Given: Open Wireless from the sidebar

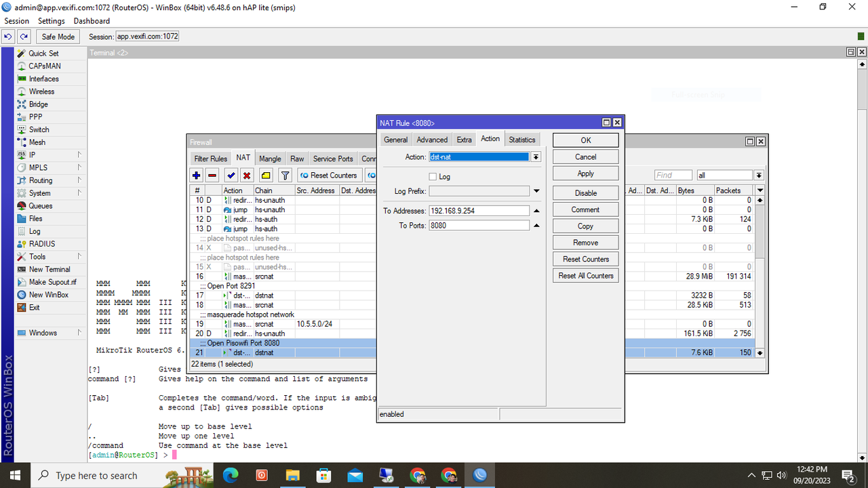Looking at the screenshot, I should 41,91.
